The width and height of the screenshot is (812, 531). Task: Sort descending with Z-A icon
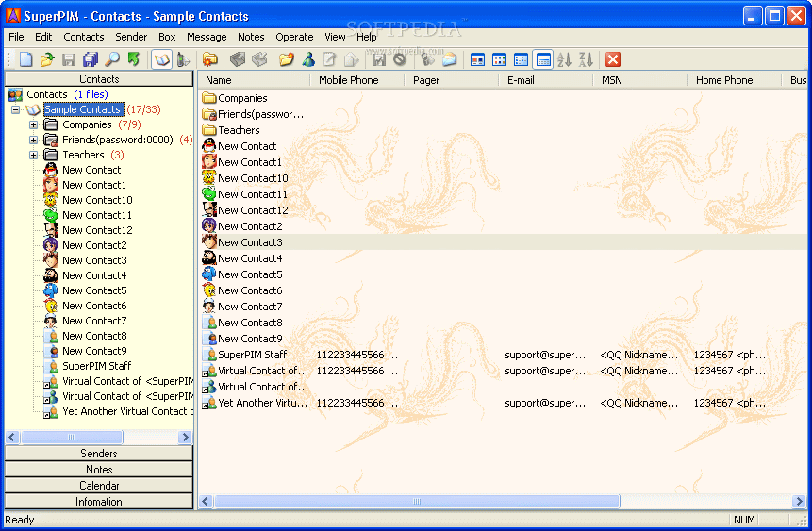586,59
